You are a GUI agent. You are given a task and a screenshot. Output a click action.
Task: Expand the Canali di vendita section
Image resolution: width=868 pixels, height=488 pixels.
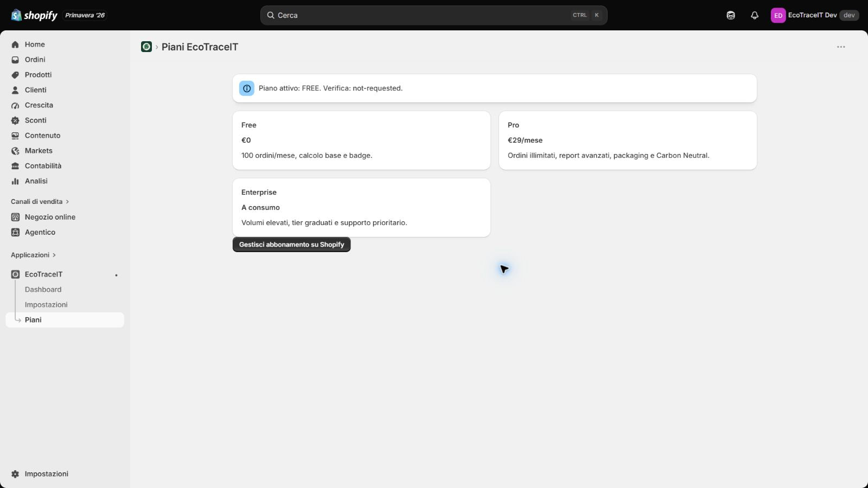coord(40,202)
